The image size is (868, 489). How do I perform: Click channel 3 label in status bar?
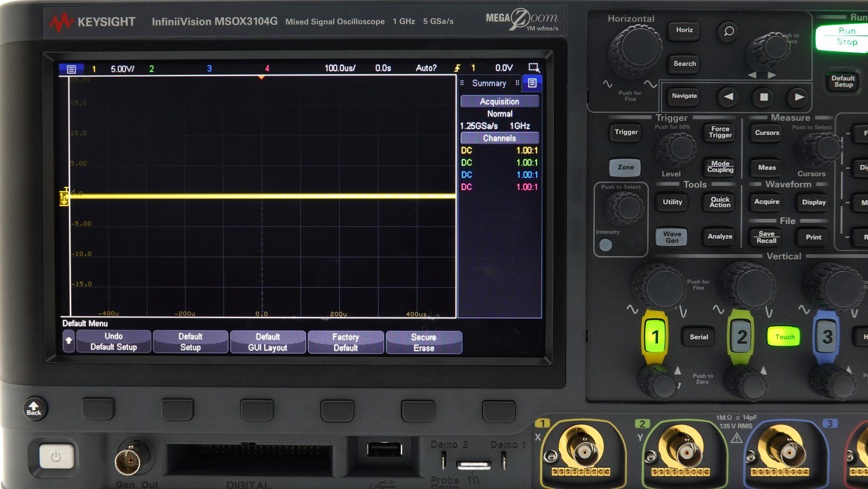click(x=209, y=68)
